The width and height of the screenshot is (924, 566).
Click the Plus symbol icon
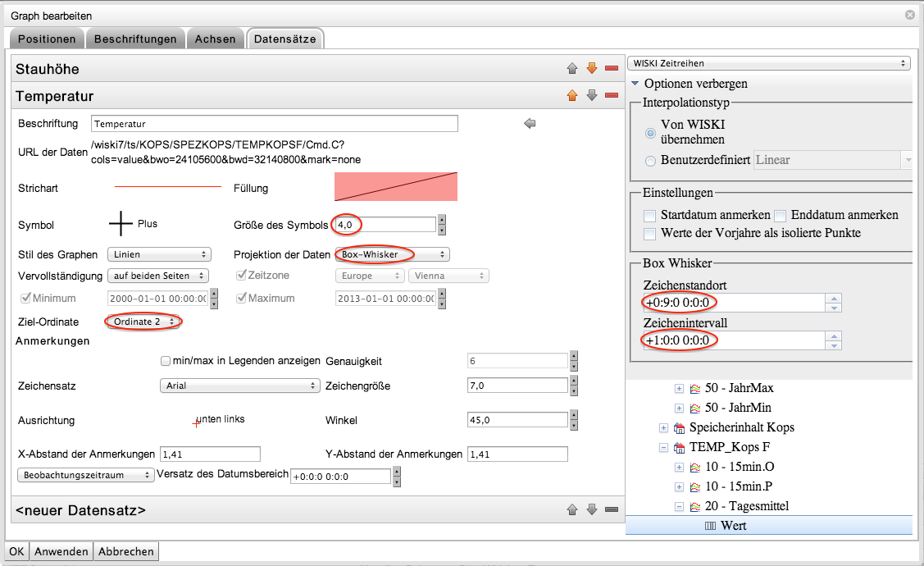pyautogui.click(x=121, y=223)
